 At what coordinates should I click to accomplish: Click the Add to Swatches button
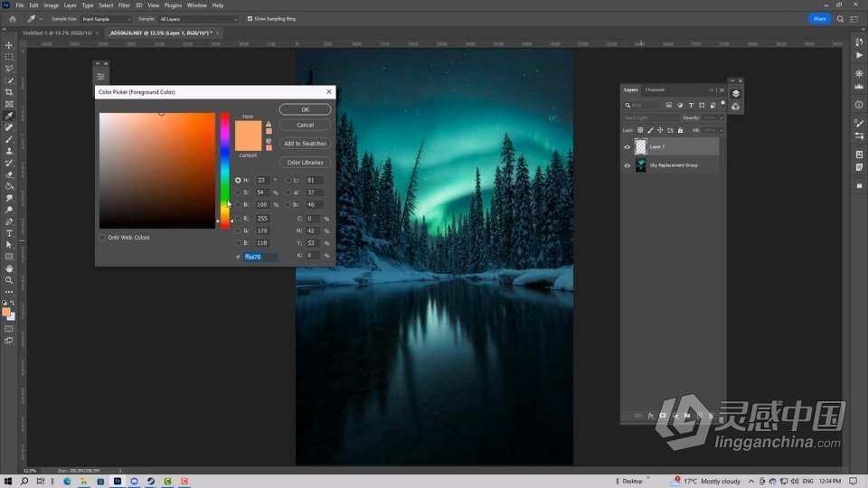click(x=305, y=144)
